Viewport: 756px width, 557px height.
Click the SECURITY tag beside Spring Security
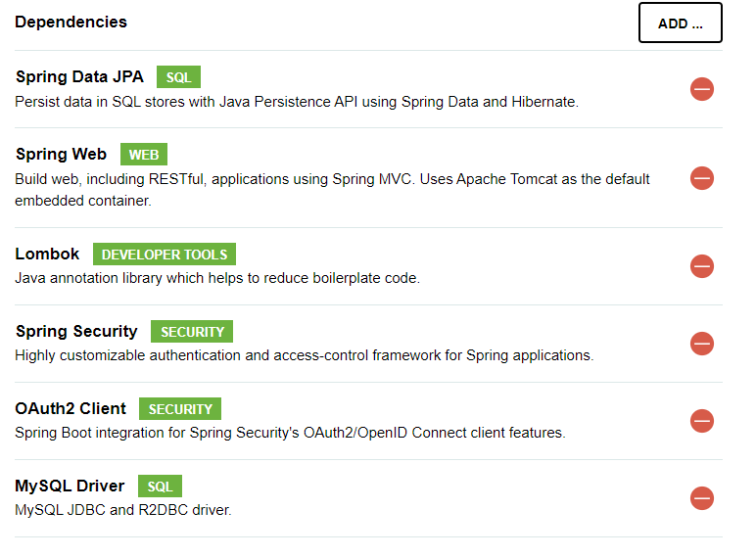point(192,332)
